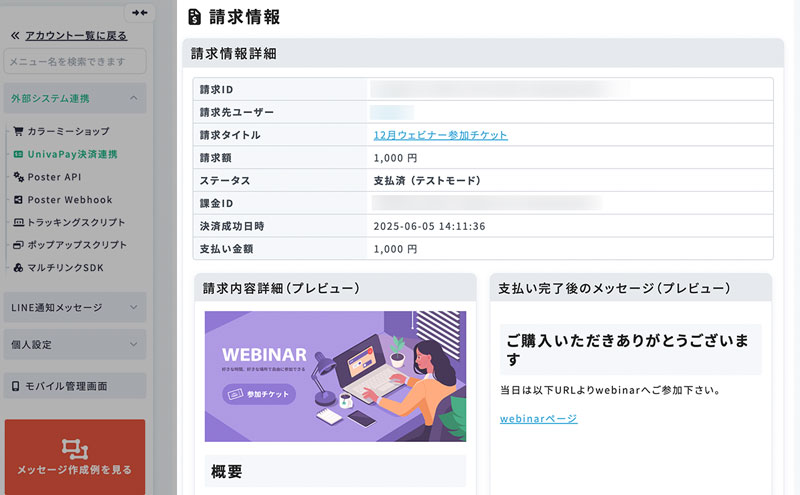Viewport: 800px width, 495px height.
Task: Click the WEBINAR banner image
Action: pos(335,376)
